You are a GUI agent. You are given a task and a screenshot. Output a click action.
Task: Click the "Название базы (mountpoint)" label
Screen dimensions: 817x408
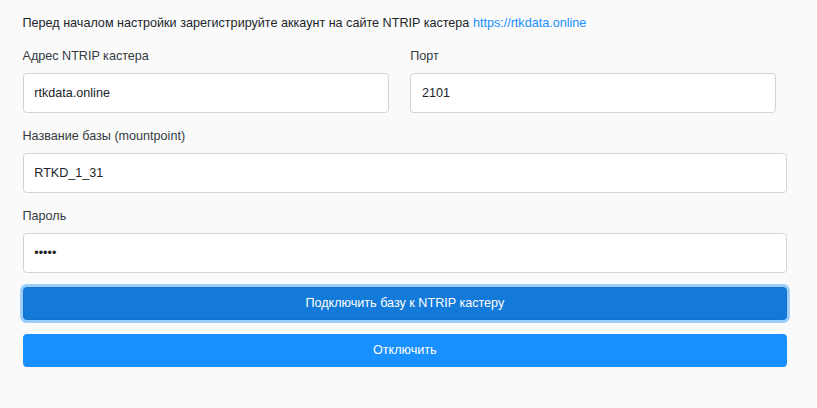coord(103,136)
